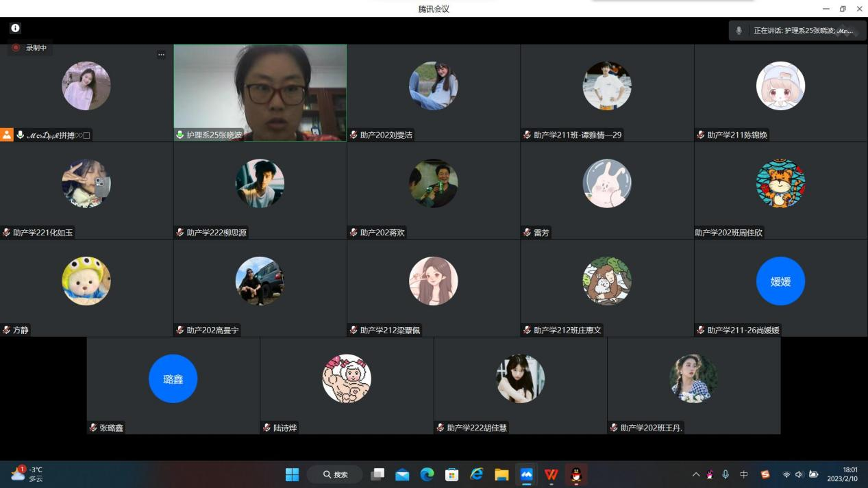Click the blue 璐鑫 avatar circle

[173, 378]
